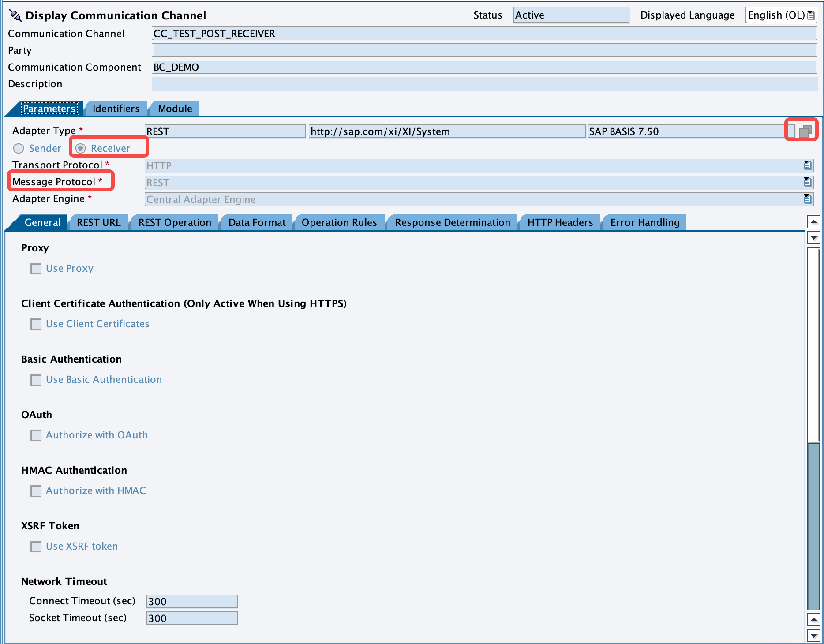Go to the Operation Rules tab
Image resolution: width=824 pixels, height=644 pixels.
(339, 222)
